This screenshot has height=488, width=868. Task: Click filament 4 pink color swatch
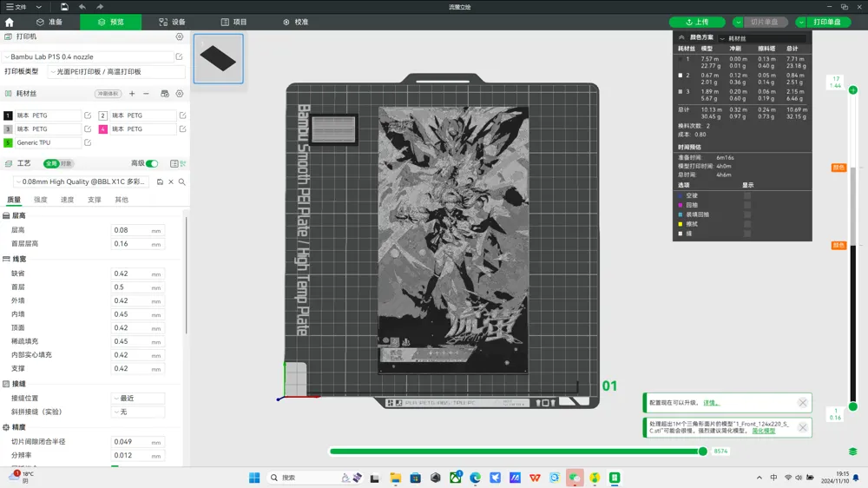103,129
